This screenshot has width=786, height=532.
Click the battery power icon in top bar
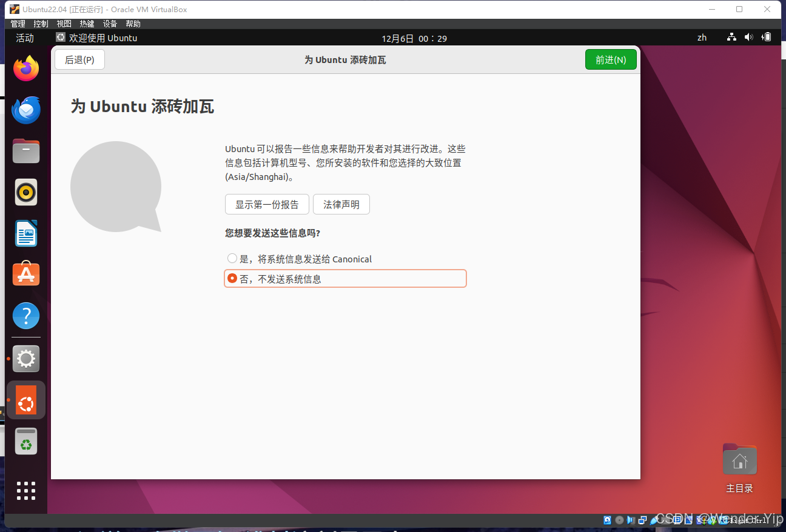coord(767,38)
